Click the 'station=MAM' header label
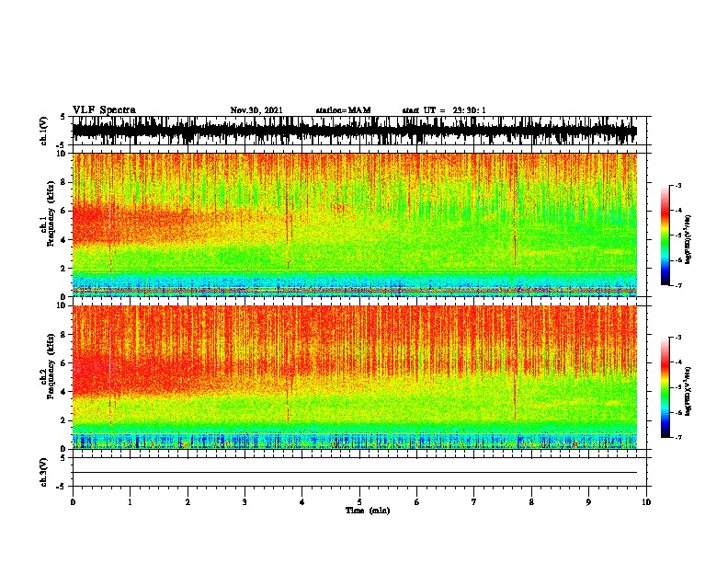 343,110
